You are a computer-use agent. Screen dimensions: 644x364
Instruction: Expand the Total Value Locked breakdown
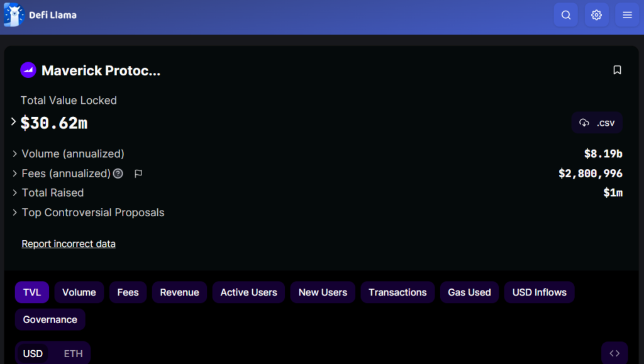pos(14,122)
